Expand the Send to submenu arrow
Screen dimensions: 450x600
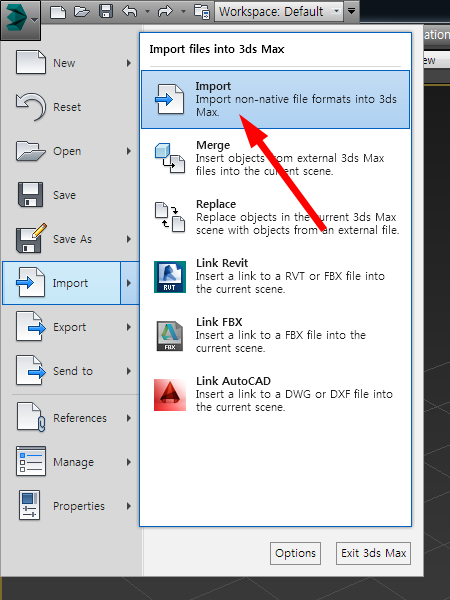point(129,371)
